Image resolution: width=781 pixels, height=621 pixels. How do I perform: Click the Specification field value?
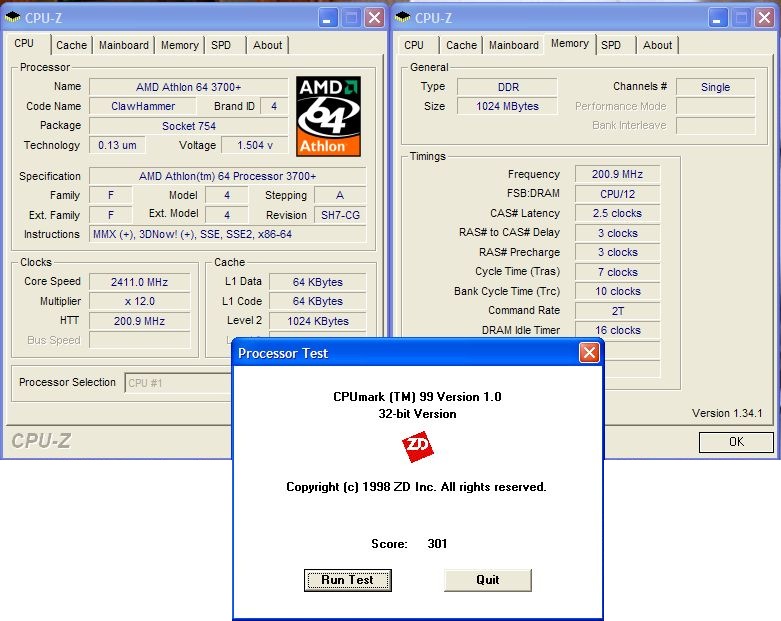click(x=228, y=176)
